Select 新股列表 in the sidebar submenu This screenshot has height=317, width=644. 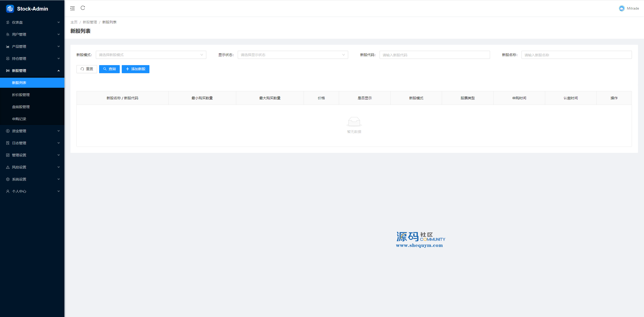[x=32, y=83]
